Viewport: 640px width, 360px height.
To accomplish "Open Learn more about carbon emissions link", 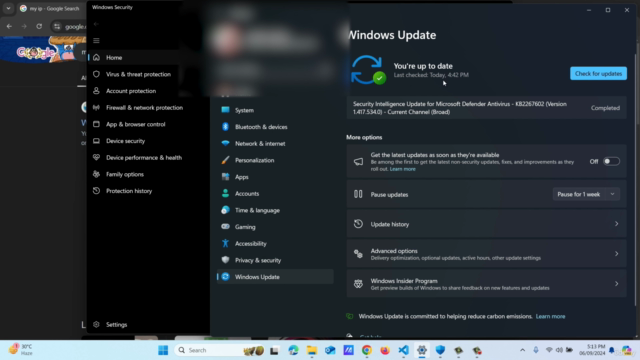I will click(550, 316).
